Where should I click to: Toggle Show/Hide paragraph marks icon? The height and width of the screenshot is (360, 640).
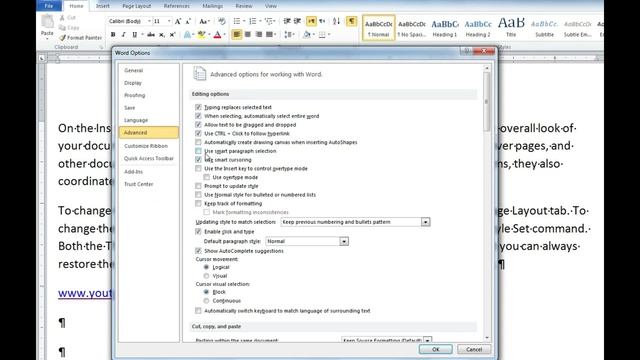click(351, 21)
